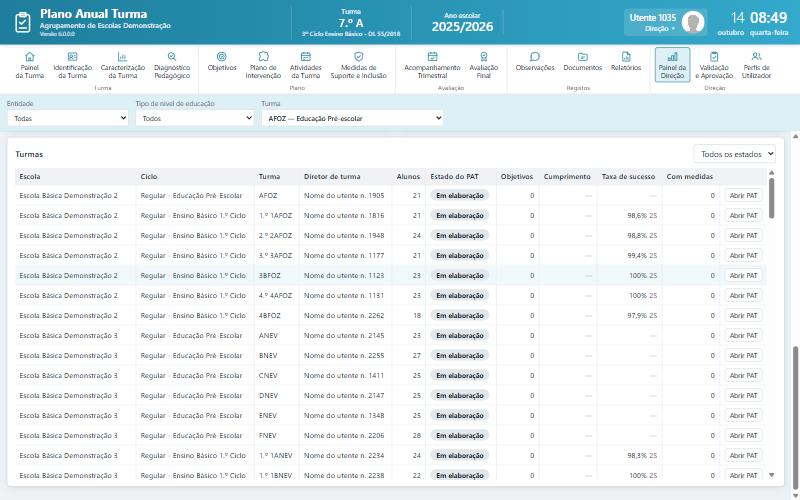Open PAT for turma ANEV
Viewport: 800px width, 500px height.
click(x=743, y=335)
